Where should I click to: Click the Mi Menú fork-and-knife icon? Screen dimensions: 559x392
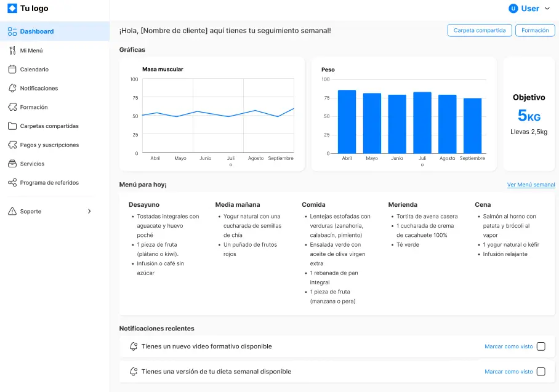(x=12, y=50)
